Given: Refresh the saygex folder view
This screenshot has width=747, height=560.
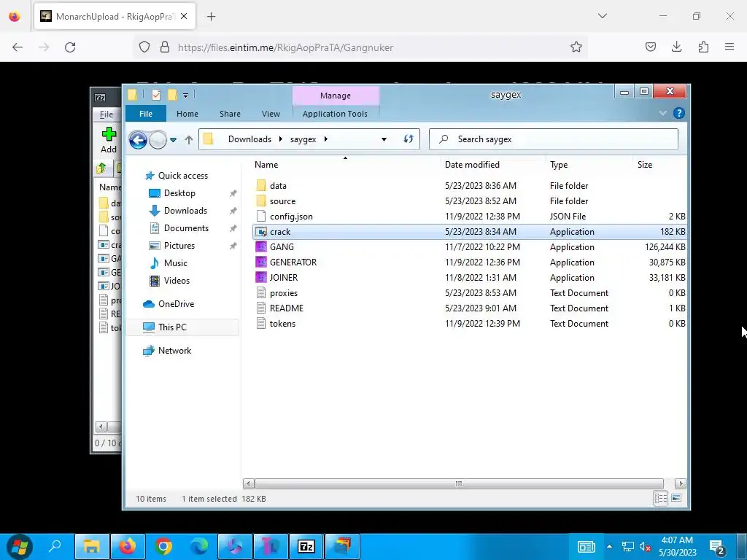Looking at the screenshot, I should [409, 139].
